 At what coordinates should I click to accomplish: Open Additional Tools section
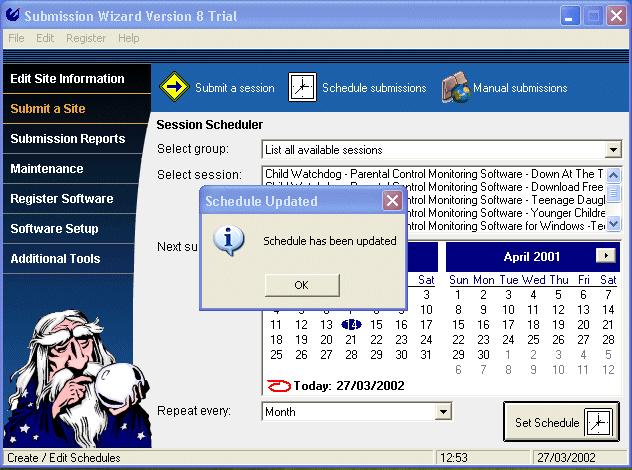(x=69, y=258)
